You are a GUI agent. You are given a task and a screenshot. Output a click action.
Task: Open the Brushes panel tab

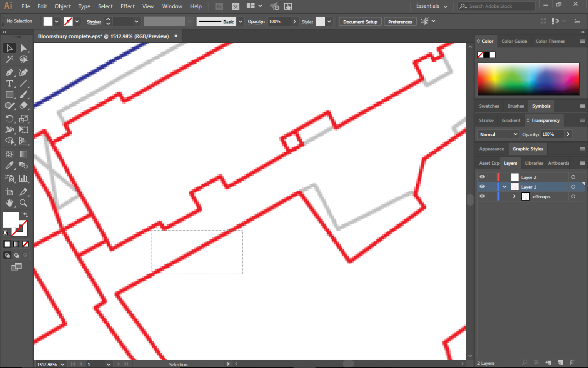tap(515, 106)
